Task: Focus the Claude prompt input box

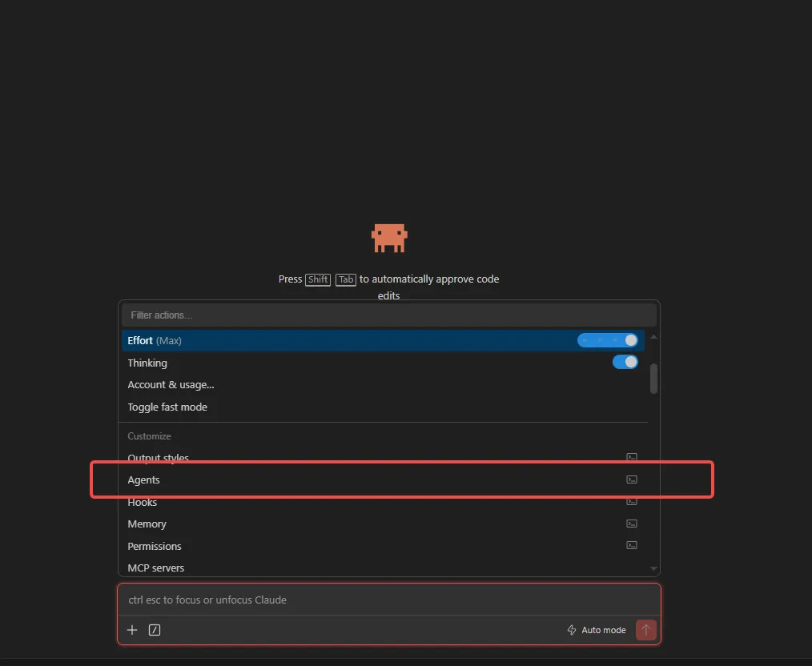Action: 389,600
